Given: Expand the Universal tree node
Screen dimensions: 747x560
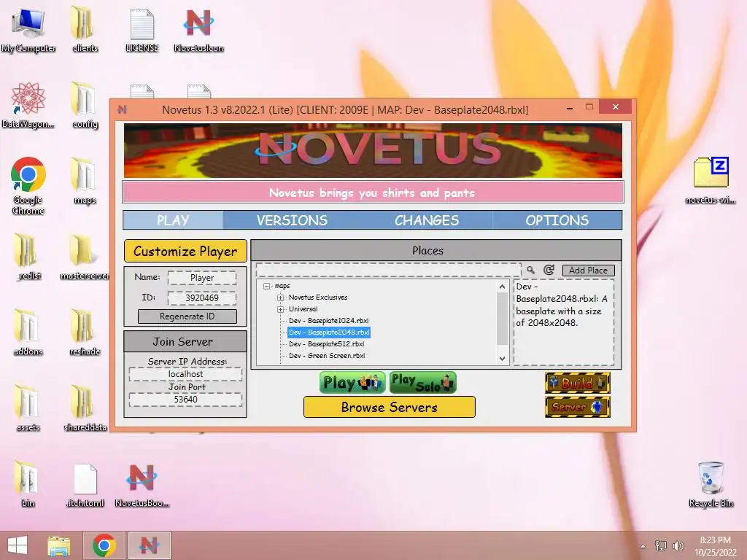Looking at the screenshot, I should [281, 309].
